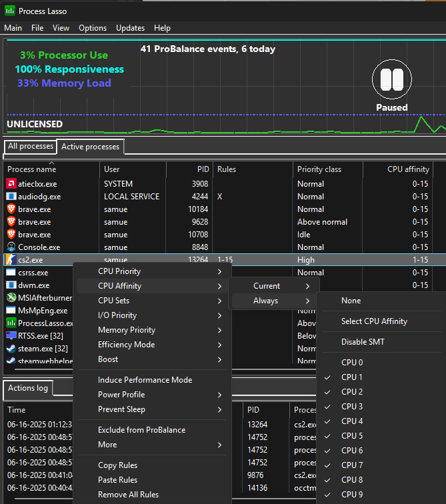Viewport: 446px width, 504px height.
Task: Click the csrss.exe process icon
Action: coord(11,272)
